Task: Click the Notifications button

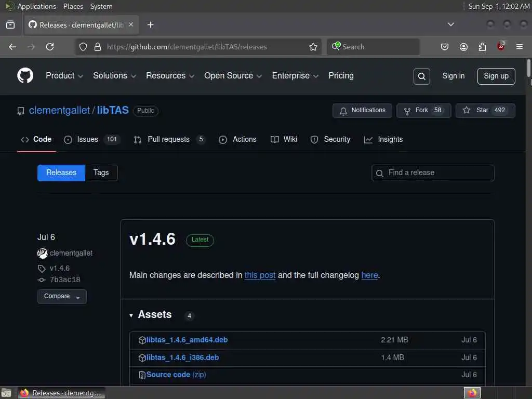Action: 362,111
